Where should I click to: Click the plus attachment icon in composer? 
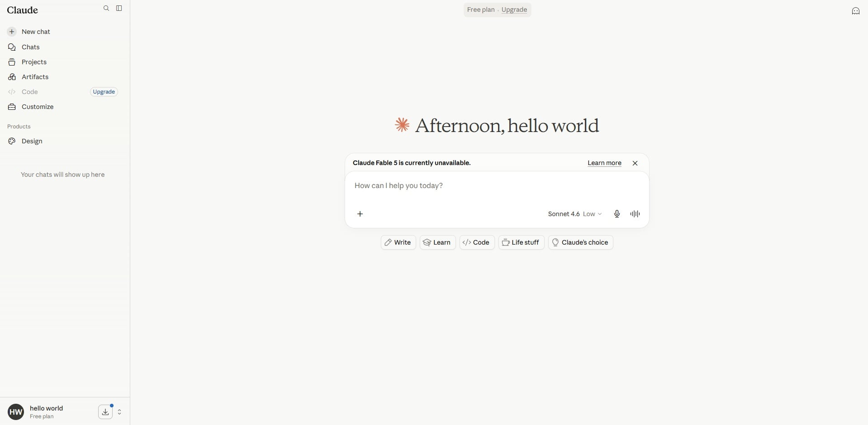[x=360, y=214]
